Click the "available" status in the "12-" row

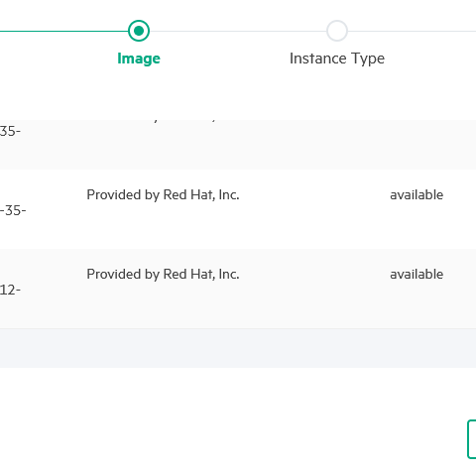(x=416, y=275)
